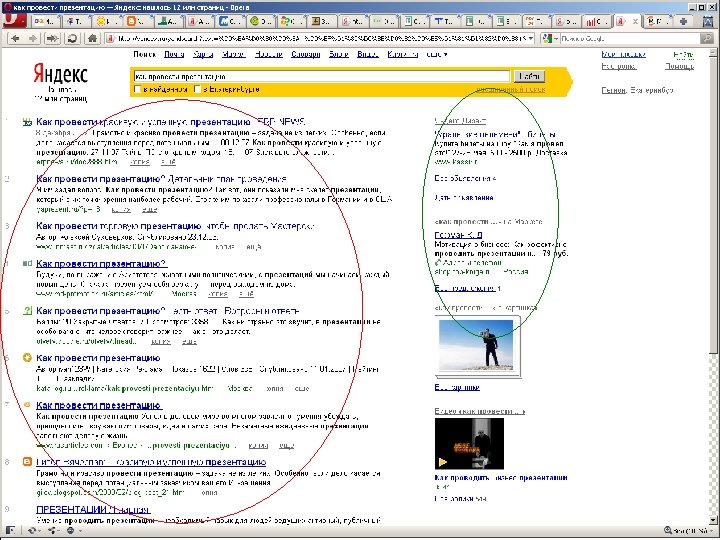
Task: Click the Fast Forward navigation button
Action: coord(52,39)
